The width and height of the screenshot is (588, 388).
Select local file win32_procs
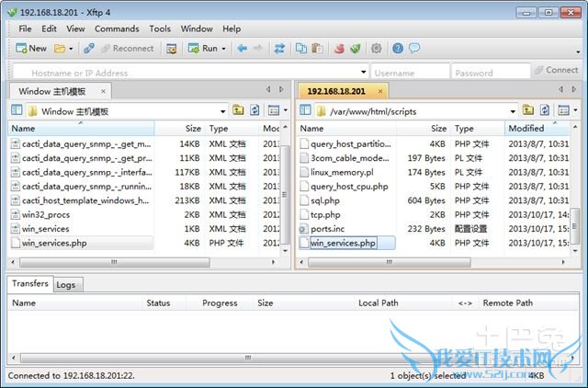(x=46, y=215)
